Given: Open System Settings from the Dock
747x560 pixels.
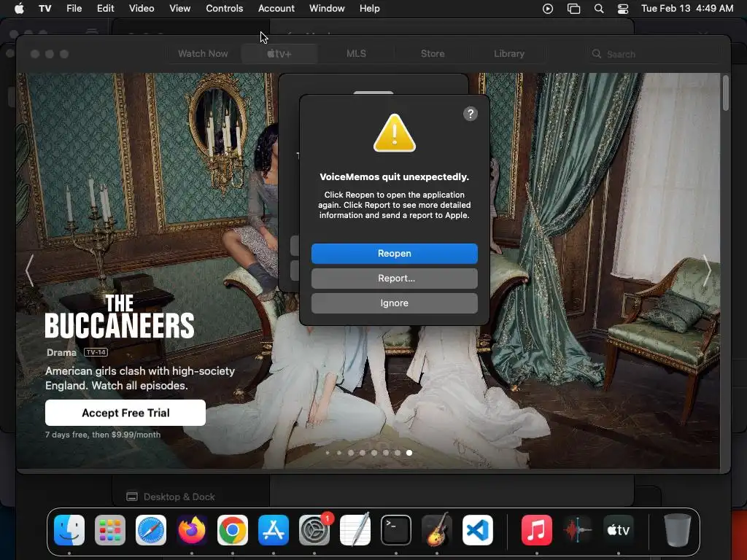Looking at the screenshot, I should (x=314, y=529).
